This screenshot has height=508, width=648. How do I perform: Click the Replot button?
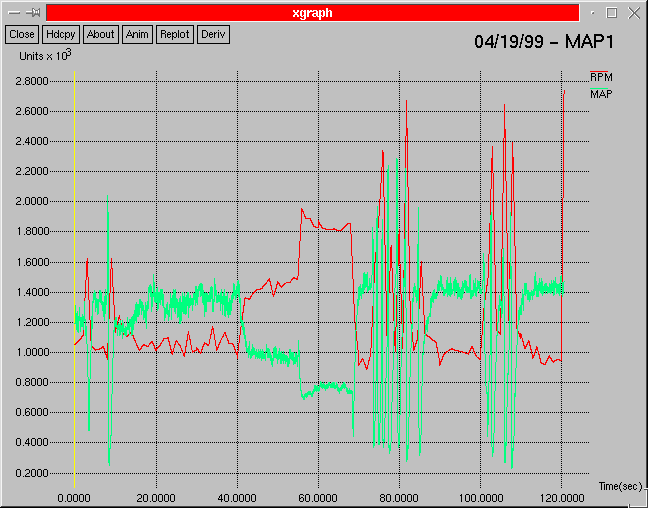point(175,34)
